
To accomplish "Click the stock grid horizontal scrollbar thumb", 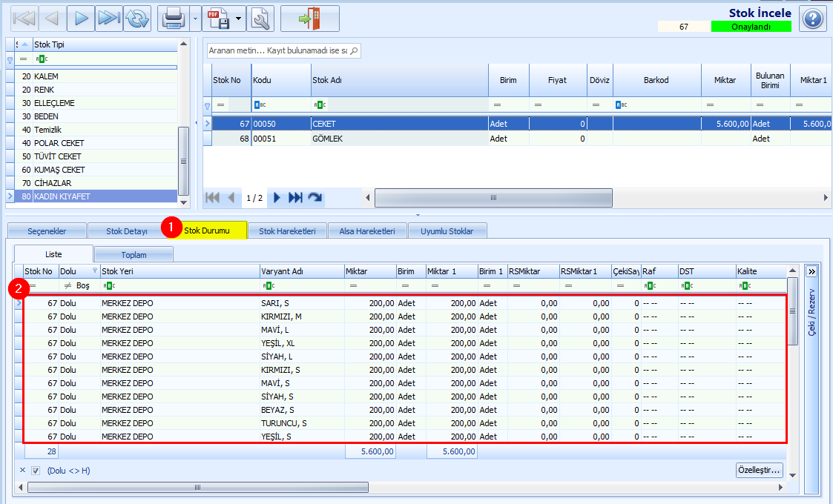I will [x=493, y=198].
